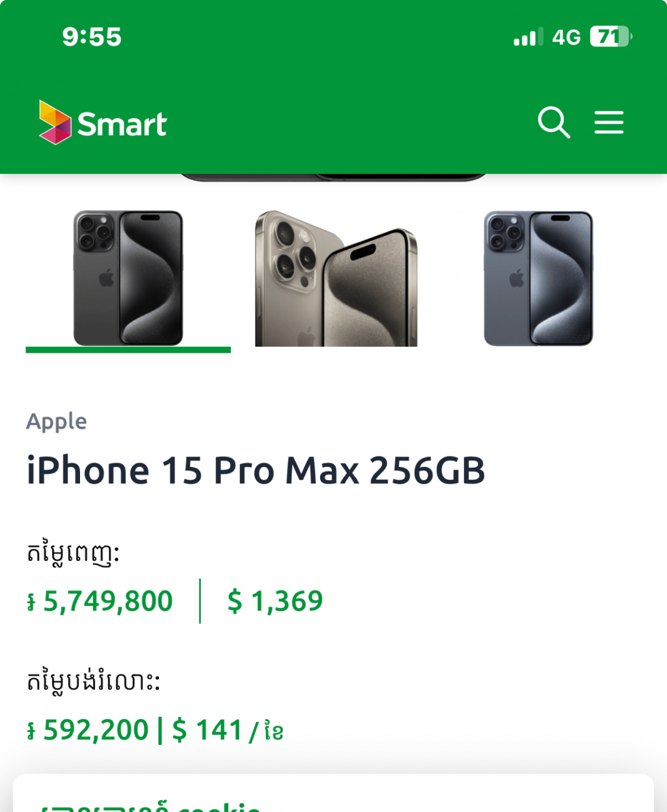
Task: Select the Black Titanium iPhone thumbnail
Action: pyautogui.click(x=128, y=278)
